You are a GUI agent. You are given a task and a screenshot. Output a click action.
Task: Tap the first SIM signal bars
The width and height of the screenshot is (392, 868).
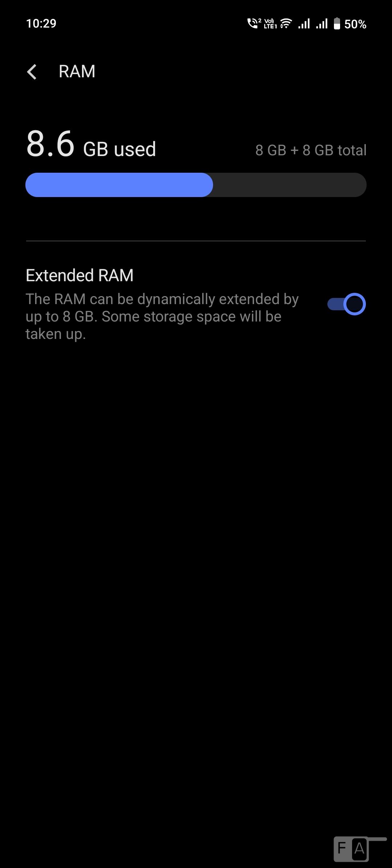(x=304, y=24)
